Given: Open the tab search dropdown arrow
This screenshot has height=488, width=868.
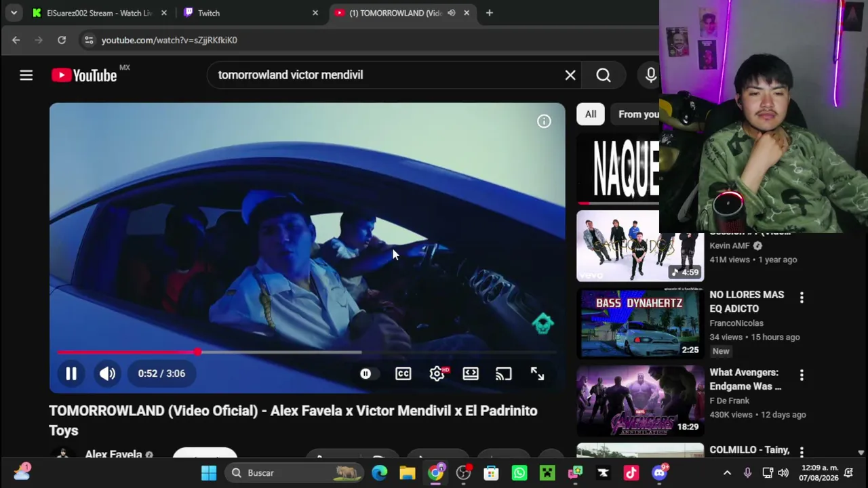Looking at the screenshot, I should click(14, 13).
